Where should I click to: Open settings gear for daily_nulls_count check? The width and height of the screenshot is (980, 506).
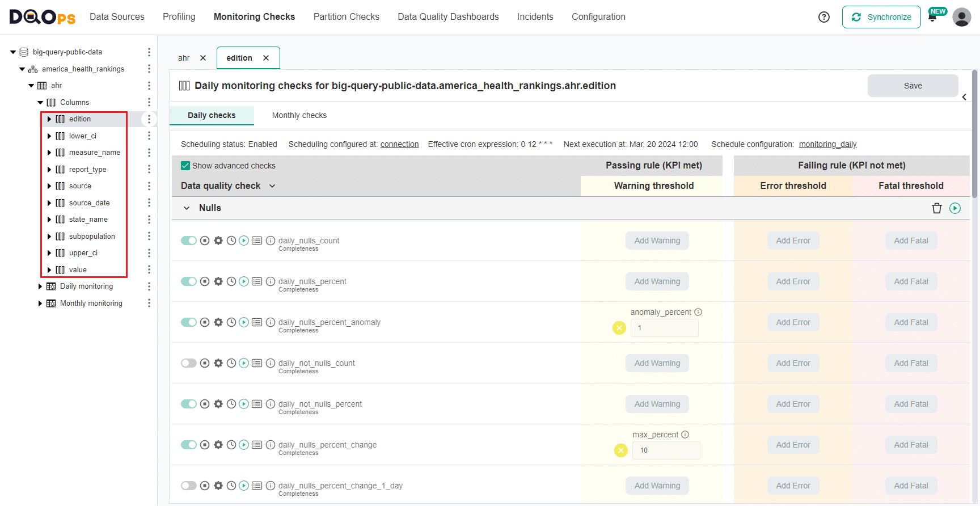(x=218, y=241)
